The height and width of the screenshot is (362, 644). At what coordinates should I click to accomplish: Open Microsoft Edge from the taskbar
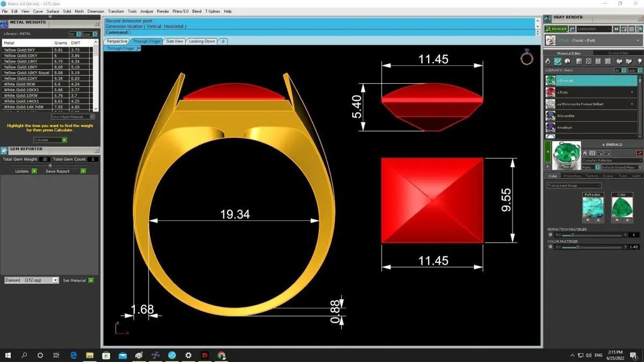tap(74, 355)
